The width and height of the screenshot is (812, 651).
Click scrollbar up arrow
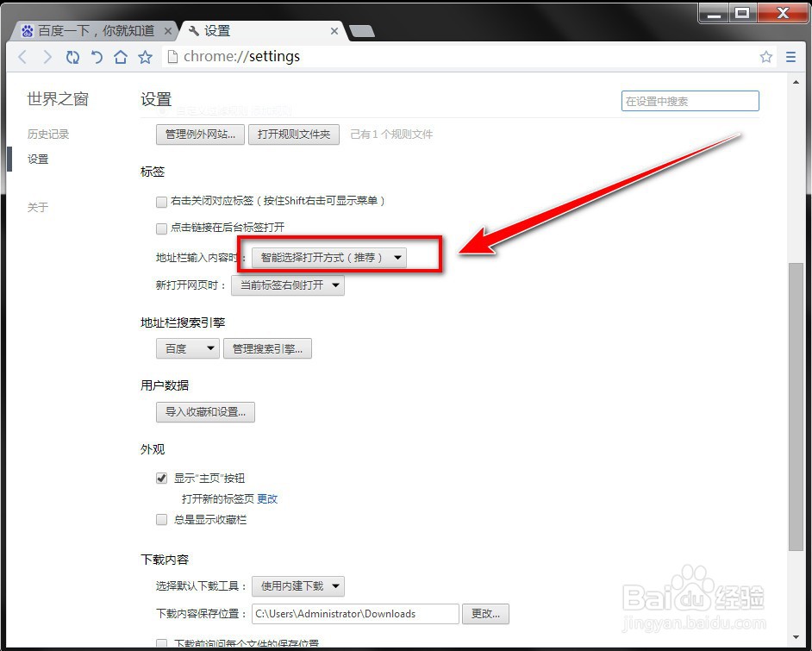tap(796, 81)
